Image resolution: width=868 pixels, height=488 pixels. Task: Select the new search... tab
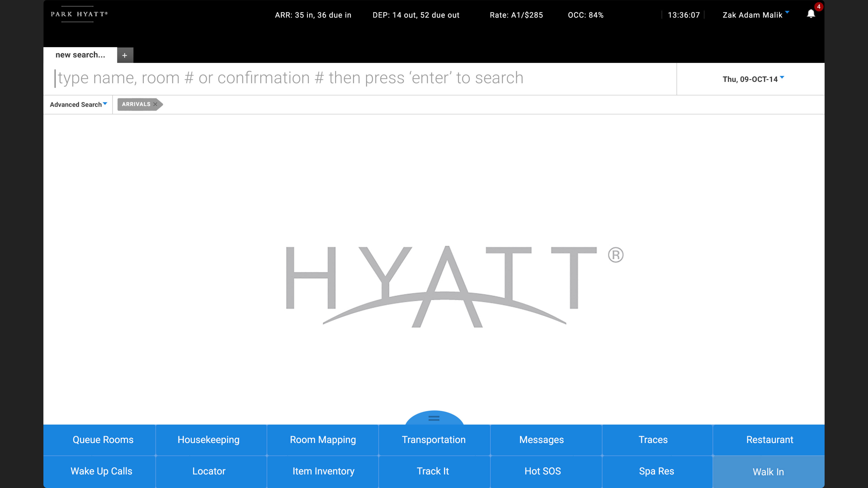80,55
